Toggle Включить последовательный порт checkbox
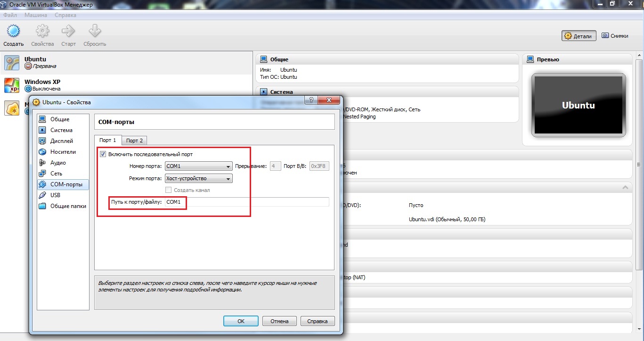The image size is (644, 341). (103, 154)
